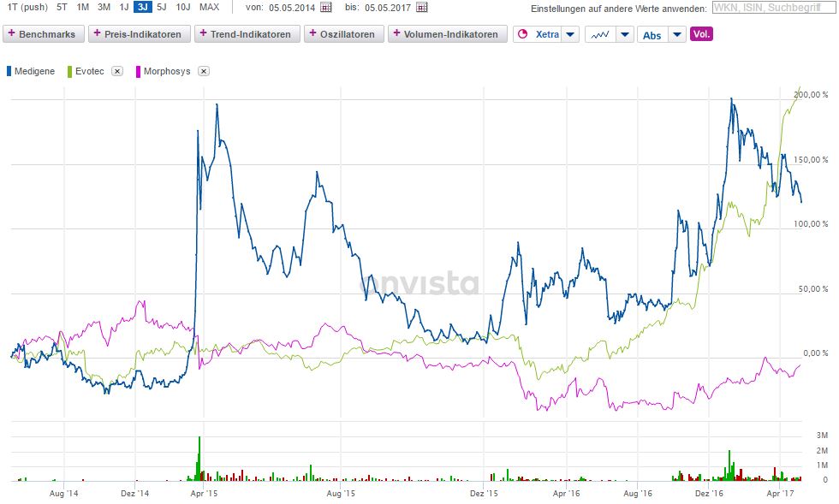The height and width of the screenshot is (504, 839).
Task: Select the MAX time range
Action: tap(209, 8)
